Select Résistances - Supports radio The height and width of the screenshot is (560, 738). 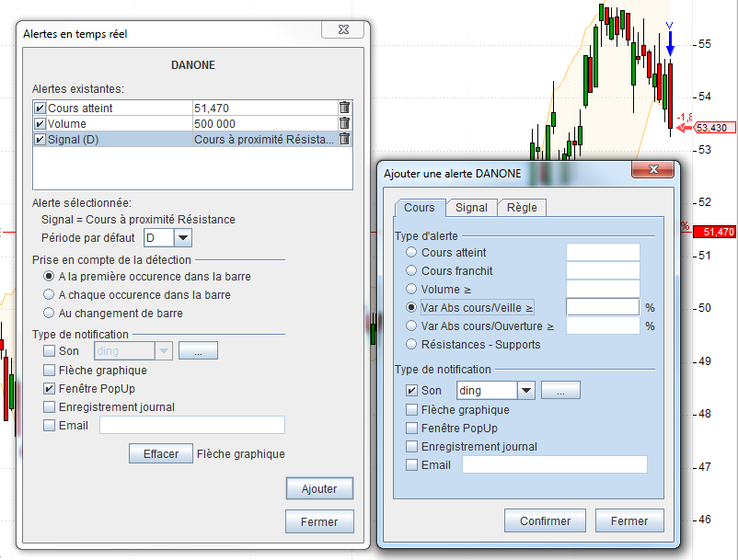click(411, 344)
